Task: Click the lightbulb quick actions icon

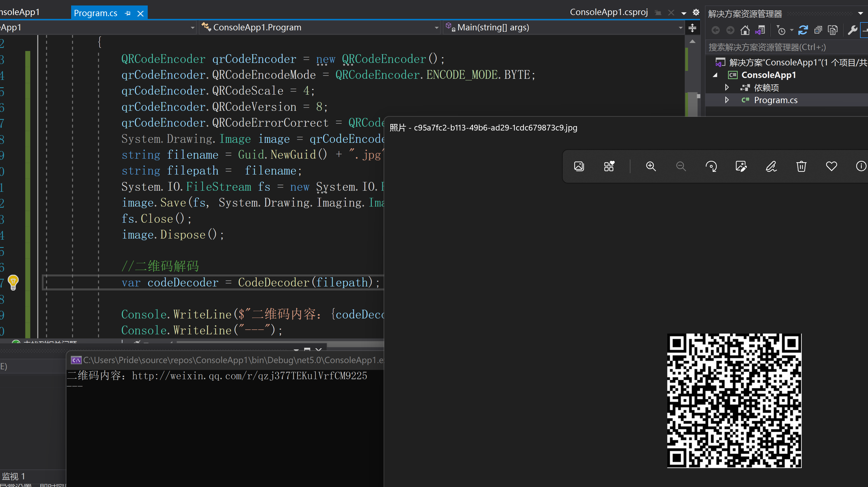Action: 13,282
